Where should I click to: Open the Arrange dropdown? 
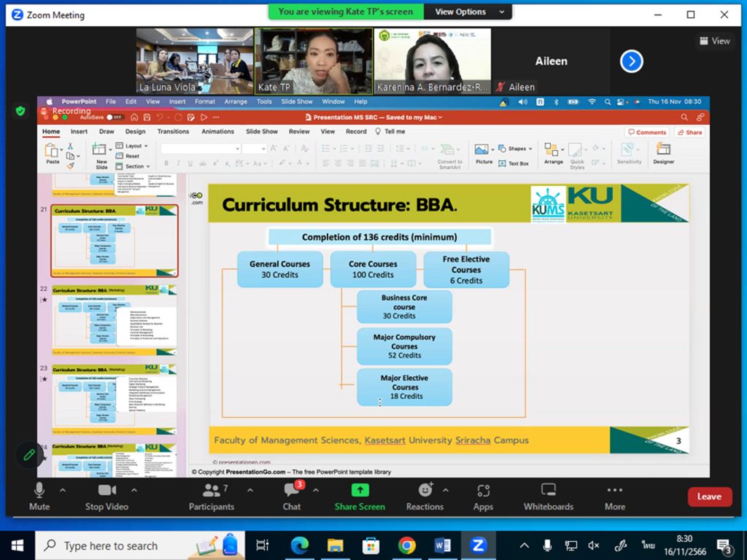pyautogui.click(x=554, y=153)
